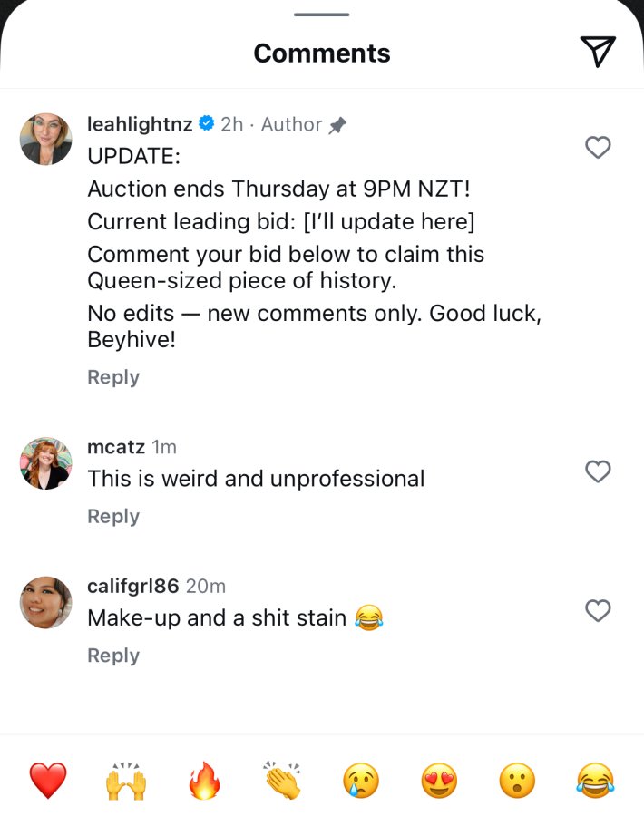Like califgrl86's comment with heart
Screen dimensions: 644x816
[x=598, y=610]
